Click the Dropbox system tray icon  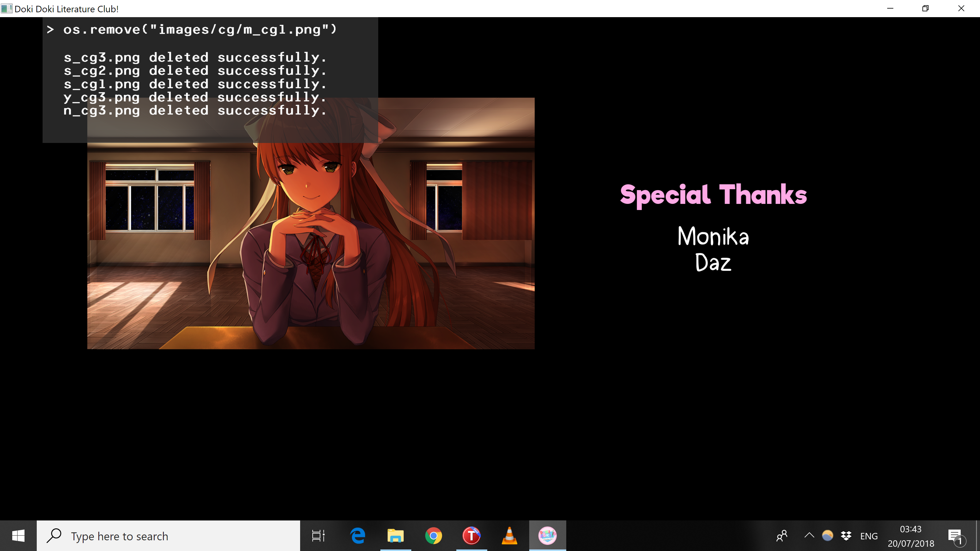(x=846, y=536)
